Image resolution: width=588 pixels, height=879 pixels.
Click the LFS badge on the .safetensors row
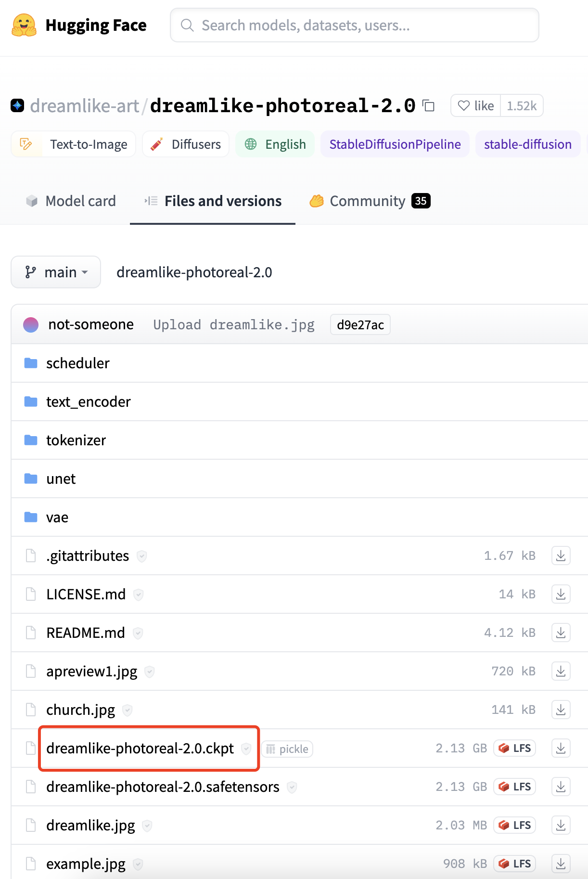[x=514, y=787]
